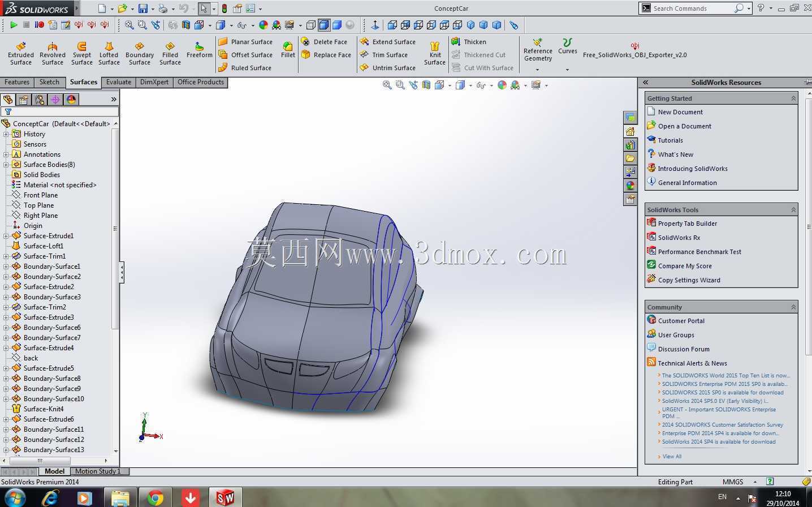The width and height of the screenshot is (812, 507).
Task: Click the View All news link
Action: pos(672,457)
